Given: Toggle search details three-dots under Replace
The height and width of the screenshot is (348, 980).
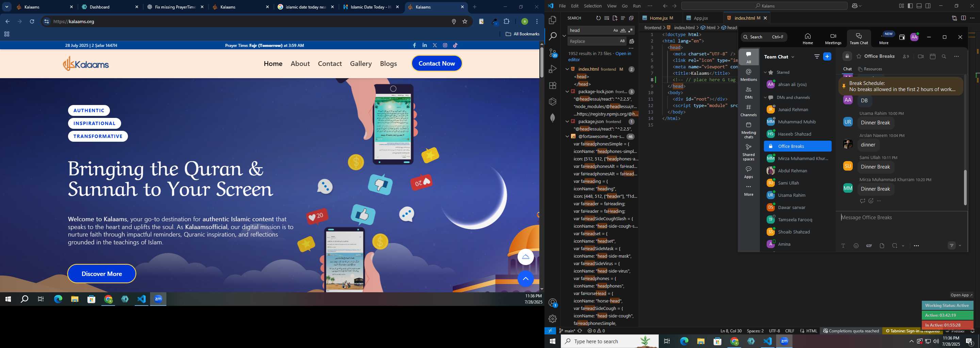Looking at the screenshot, I should [631, 49].
